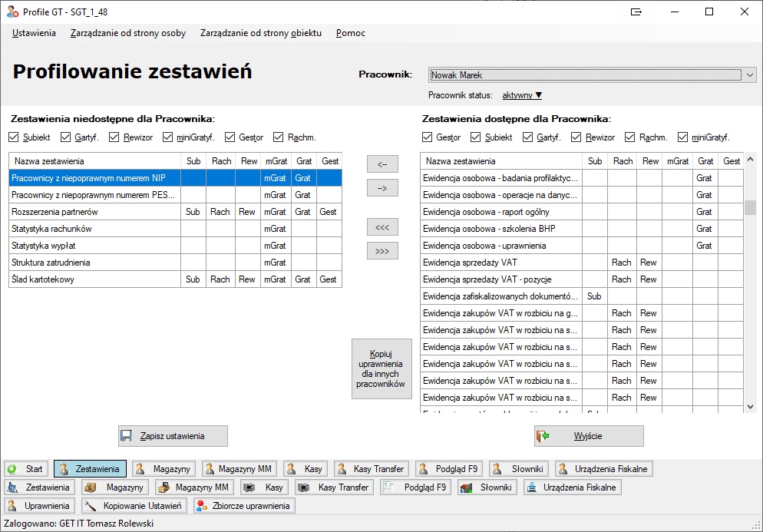Click the move all right >>> button
The image size is (763, 532).
382,251
